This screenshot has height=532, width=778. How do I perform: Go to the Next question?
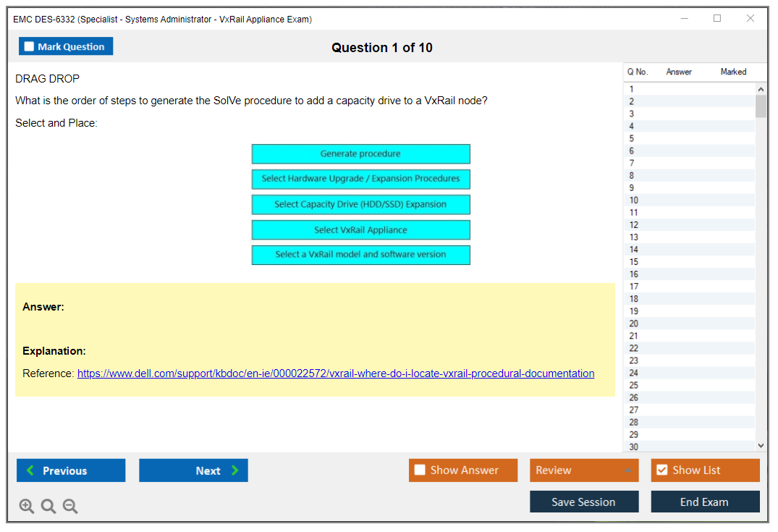pyautogui.click(x=193, y=470)
